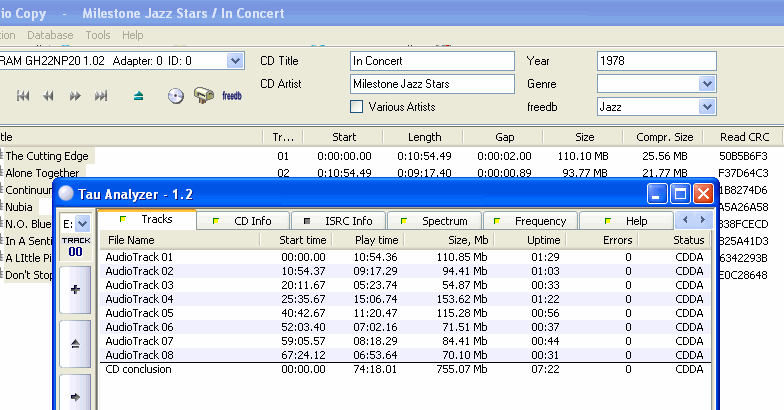Edit the CD Artist field
The image size is (784, 410).
click(x=432, y=84)
